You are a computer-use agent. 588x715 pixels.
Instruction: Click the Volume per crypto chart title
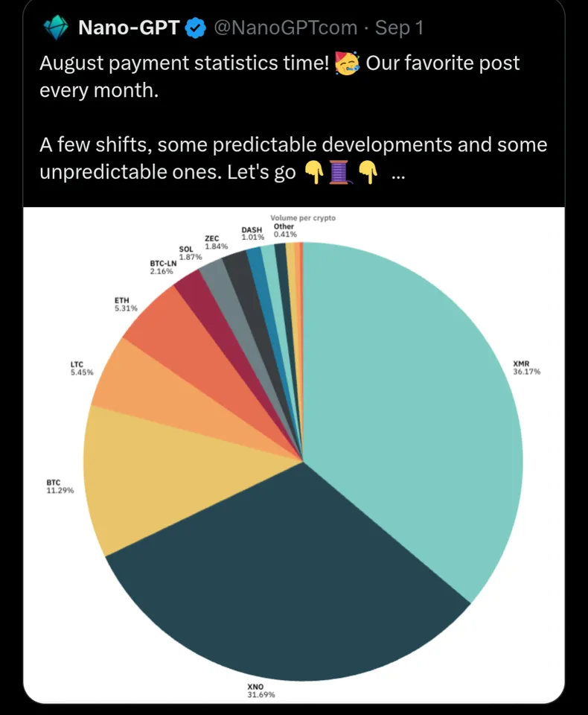tap(302, 218)
